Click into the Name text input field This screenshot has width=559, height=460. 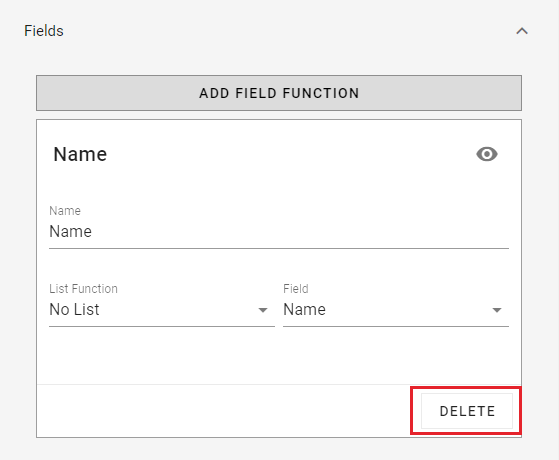pos(279,232)
